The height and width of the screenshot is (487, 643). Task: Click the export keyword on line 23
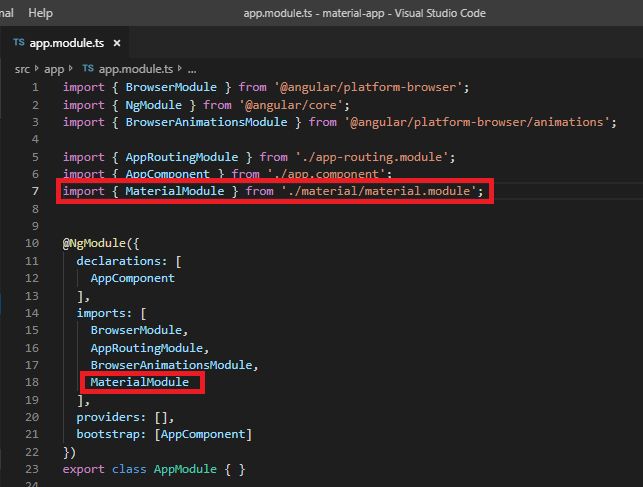point(84,469)
